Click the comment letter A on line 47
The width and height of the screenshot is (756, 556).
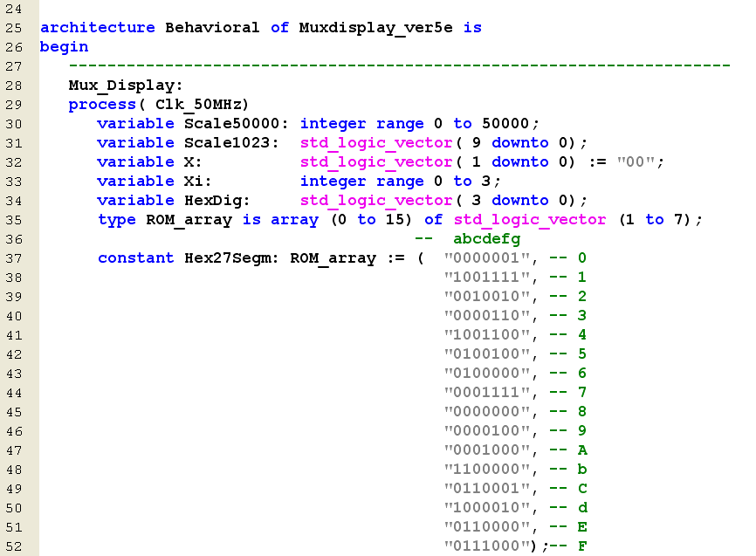(582, 451)
